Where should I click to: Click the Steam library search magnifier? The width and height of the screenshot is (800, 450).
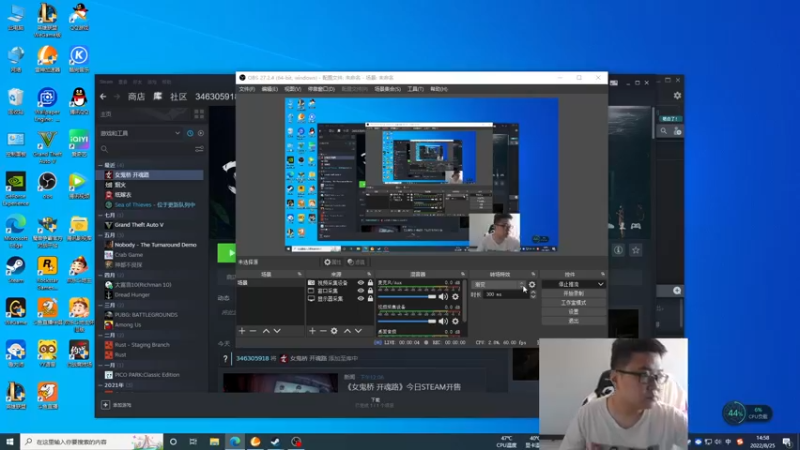[x=105, y=149]
